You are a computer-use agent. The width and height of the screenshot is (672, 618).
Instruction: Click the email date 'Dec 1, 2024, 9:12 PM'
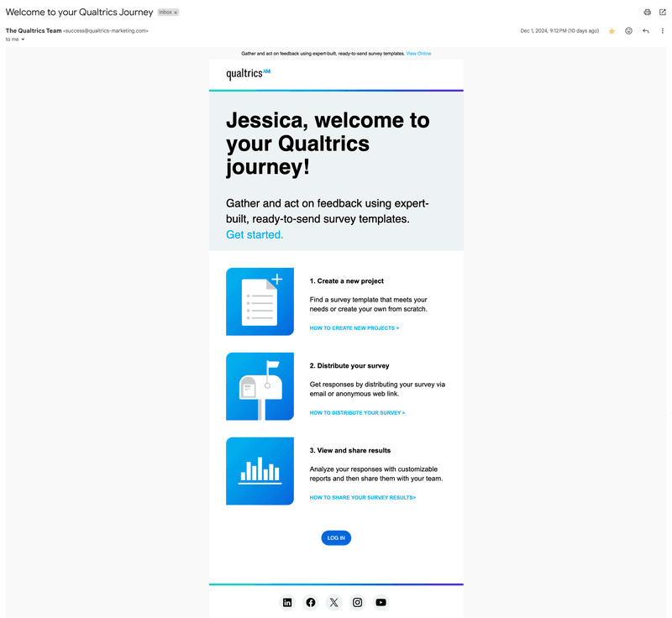coord(559,31)
